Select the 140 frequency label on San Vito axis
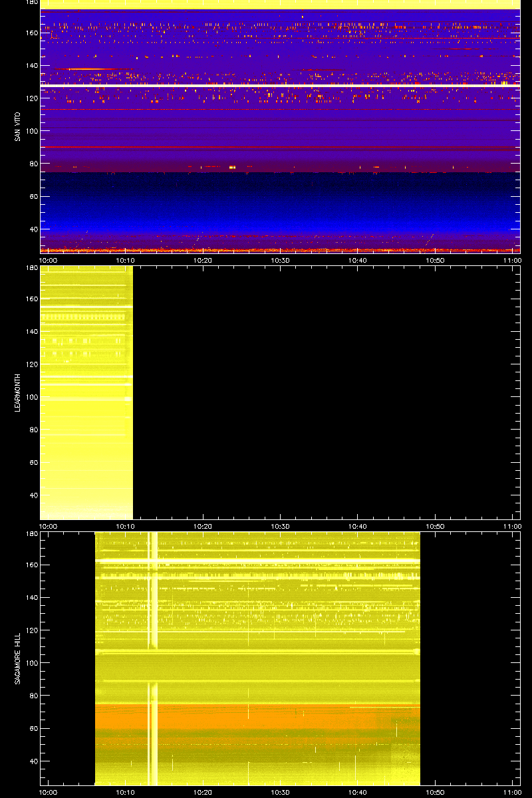 (x=31, y=66)
